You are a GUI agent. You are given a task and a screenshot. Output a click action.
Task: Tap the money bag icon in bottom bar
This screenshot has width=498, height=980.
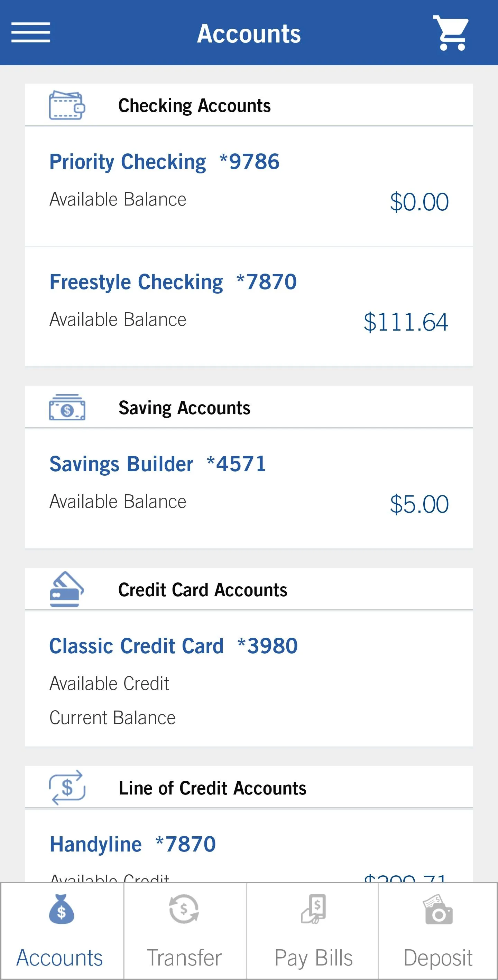click(x=61, y=909)
